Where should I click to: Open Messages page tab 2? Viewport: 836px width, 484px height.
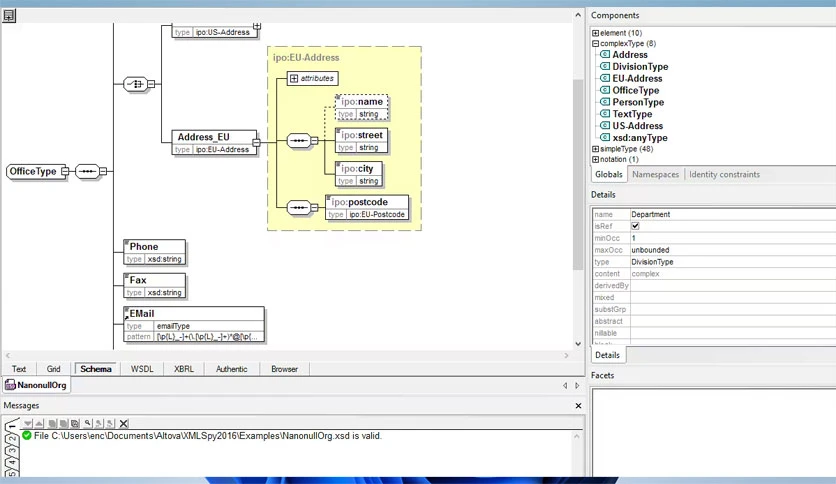(x=12, y=439)
